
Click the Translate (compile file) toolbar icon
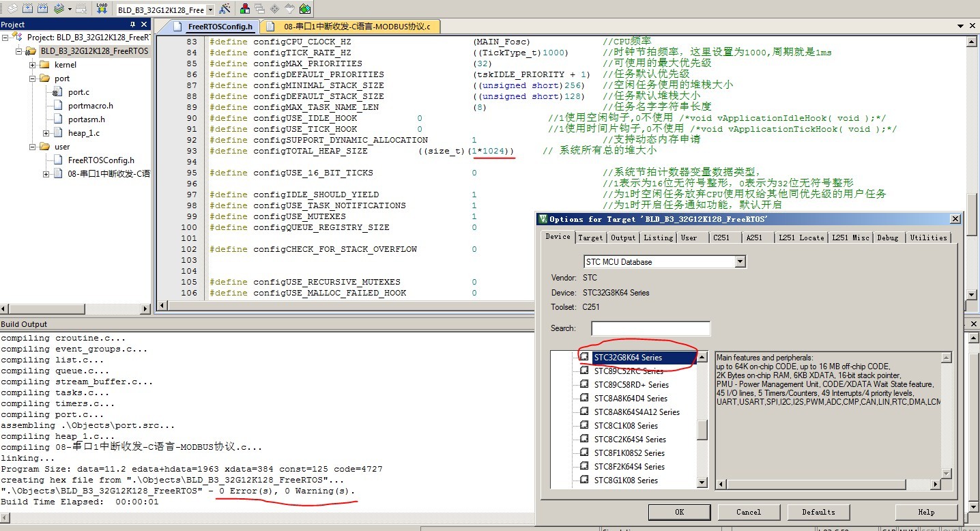[12, 9]
